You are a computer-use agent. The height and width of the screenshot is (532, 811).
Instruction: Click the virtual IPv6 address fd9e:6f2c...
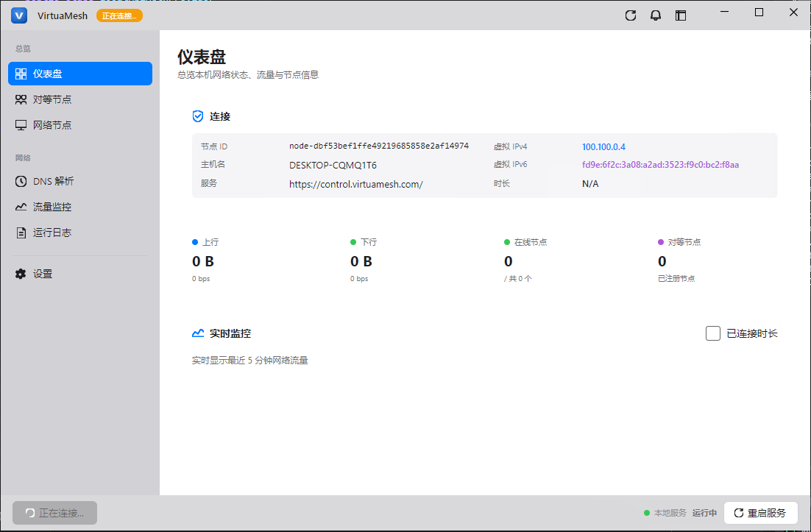[x=660, y=165]
